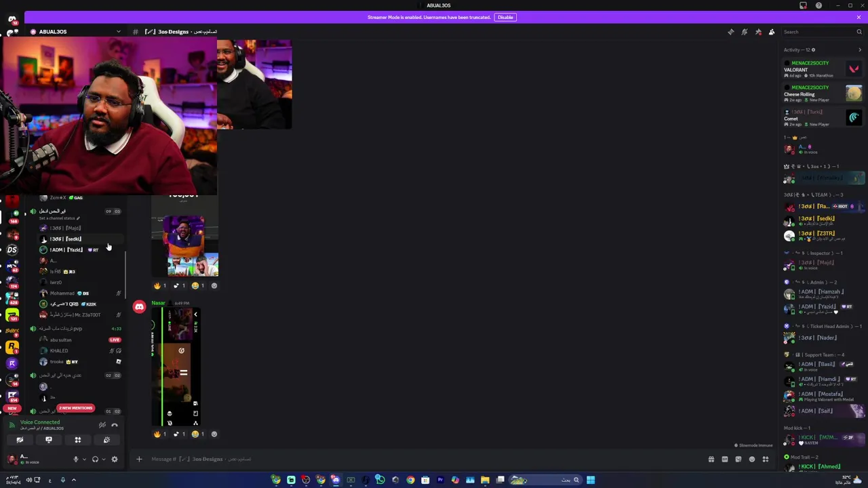Screen dimensions: 868x488
Task: Open the image thumbnail with orange background
Action: tap(184, 237)
